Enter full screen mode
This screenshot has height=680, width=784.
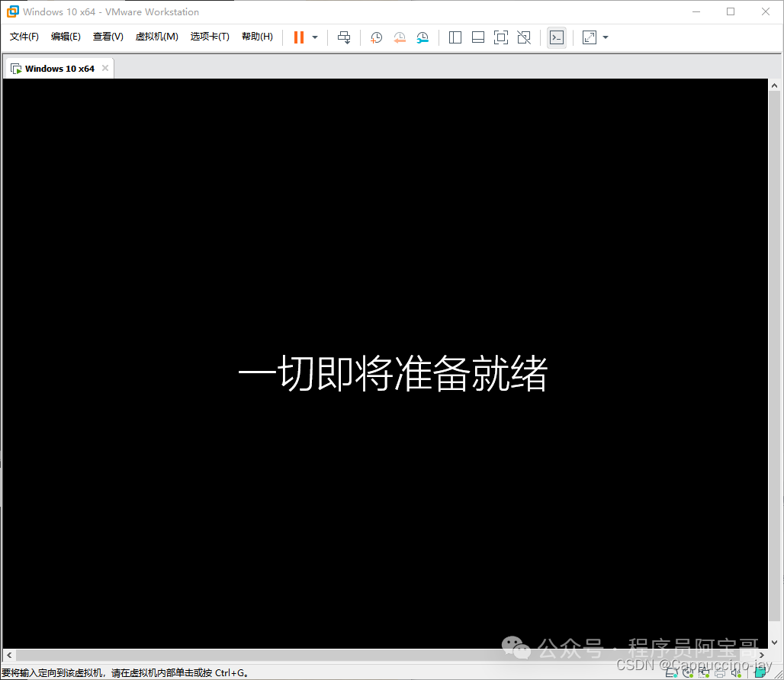500,37
